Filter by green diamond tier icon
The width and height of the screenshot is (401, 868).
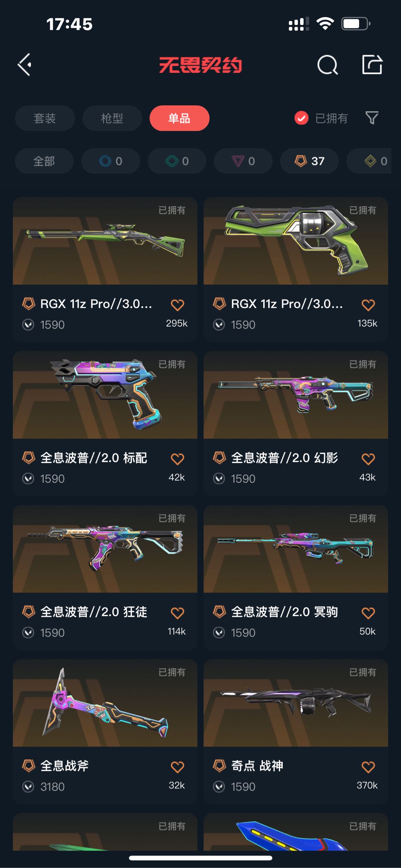coord(177,161)
